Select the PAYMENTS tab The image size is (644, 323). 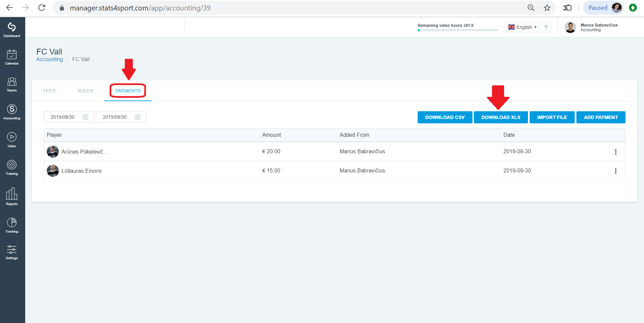(x=128, y=91)
